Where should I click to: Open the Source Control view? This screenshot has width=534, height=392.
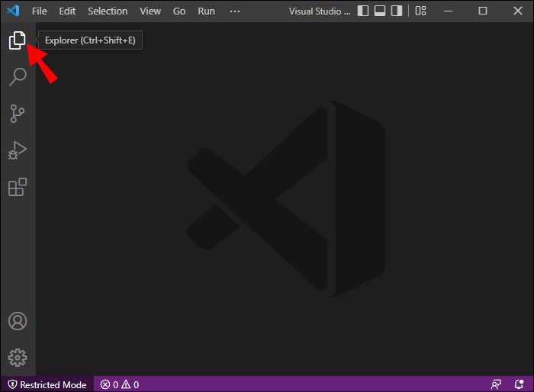[x=18, y=114]
